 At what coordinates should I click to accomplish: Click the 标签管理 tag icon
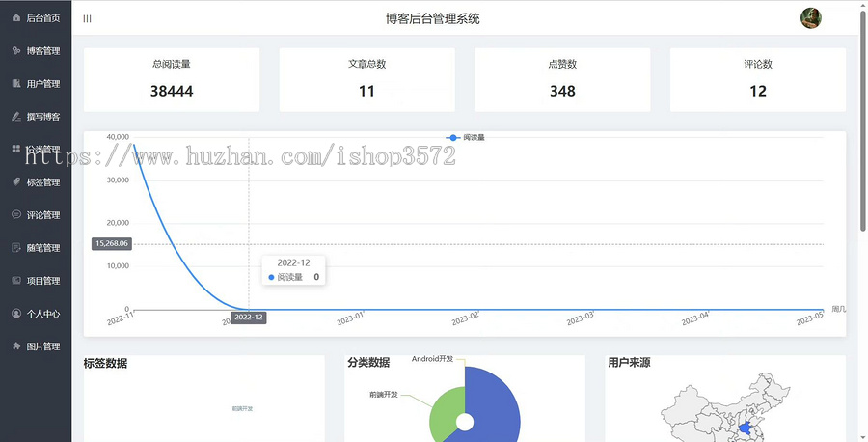(16, 181)
